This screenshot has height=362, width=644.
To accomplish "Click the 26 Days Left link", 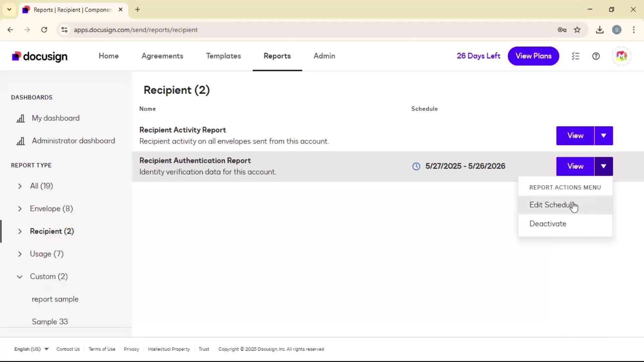I will [478, 56].
